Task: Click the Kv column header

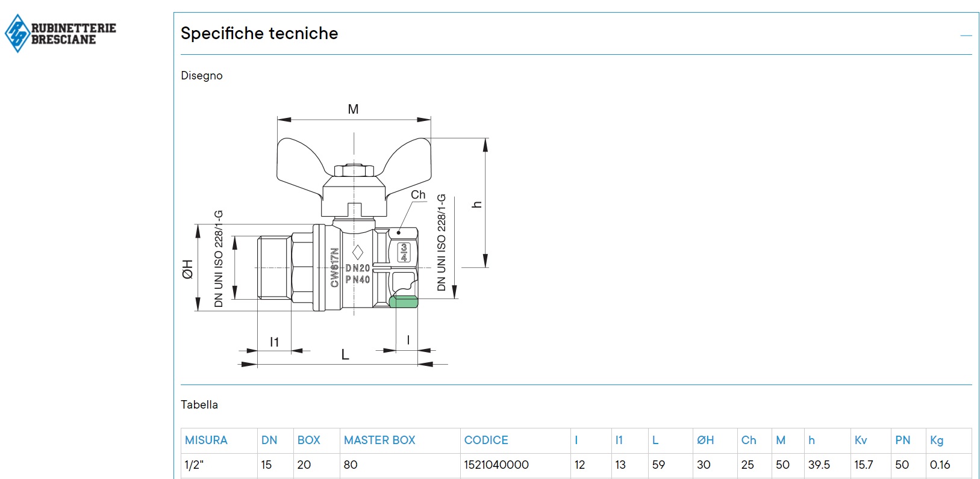Action: 861,440
